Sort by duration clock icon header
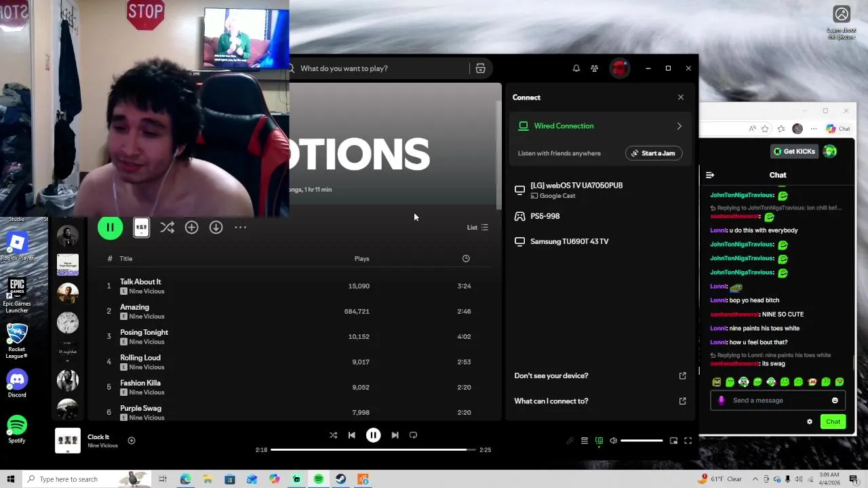868x488 pixels. [x=466, y=259]
